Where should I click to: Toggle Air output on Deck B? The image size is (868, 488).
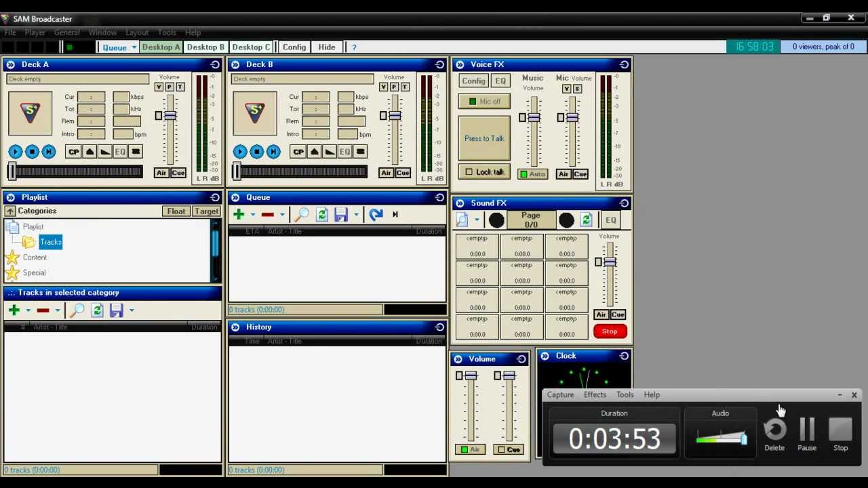pos(385,173)
